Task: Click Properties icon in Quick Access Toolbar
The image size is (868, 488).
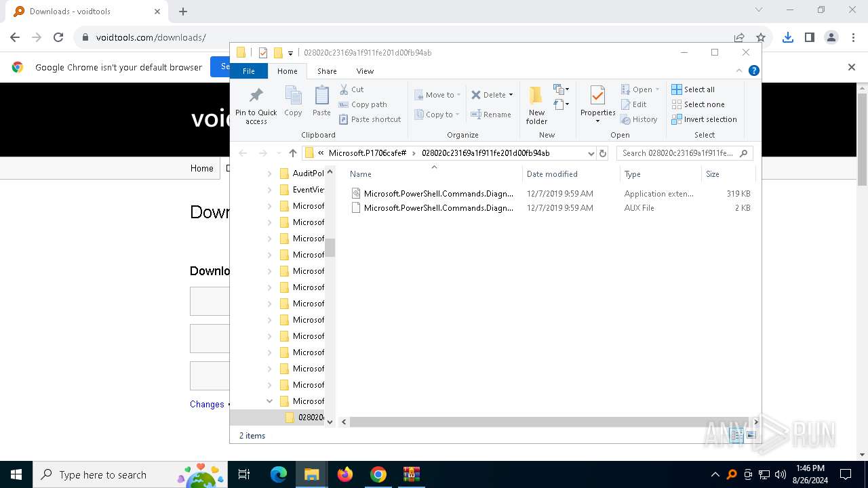Action: [263, 53]
